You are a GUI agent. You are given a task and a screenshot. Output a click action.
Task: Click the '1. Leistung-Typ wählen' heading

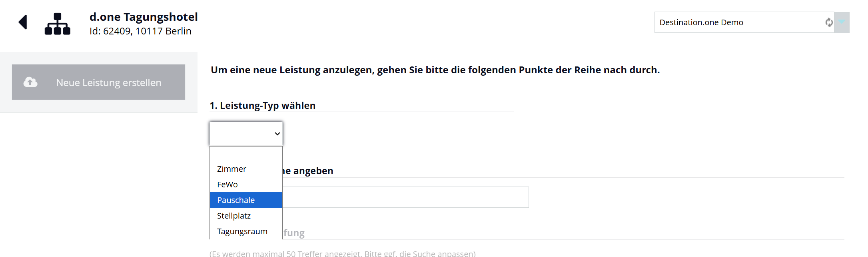pos(263,105)
